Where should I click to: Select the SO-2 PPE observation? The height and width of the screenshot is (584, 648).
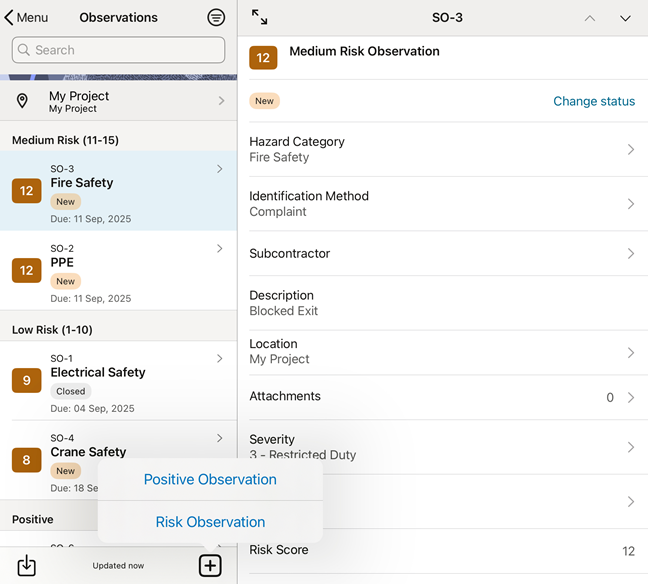click(118, 270)
